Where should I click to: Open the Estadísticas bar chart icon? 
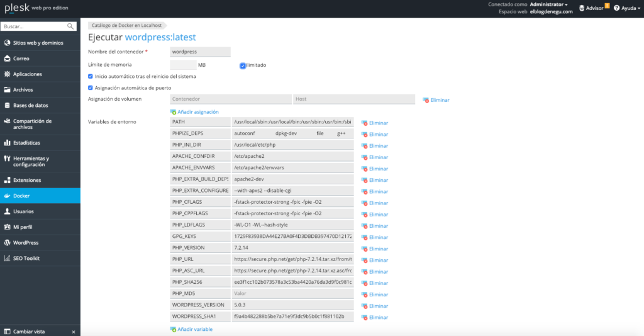tap(7, 143)
